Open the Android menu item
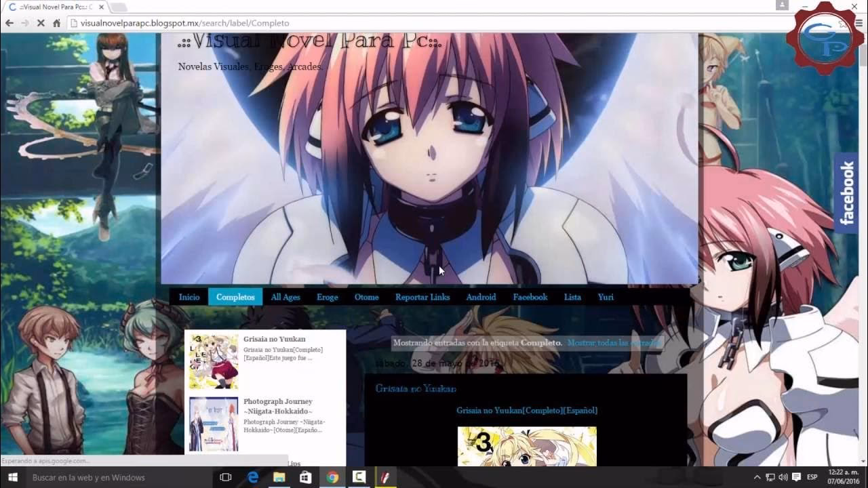Image resolution: width=868 pixels, height=488 pixels. [x=481, y=297]
